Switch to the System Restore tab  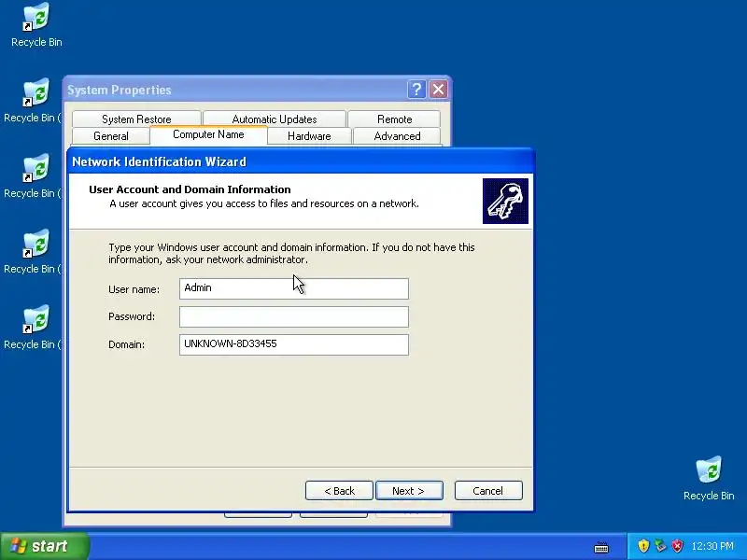click(x=136, y=119)
